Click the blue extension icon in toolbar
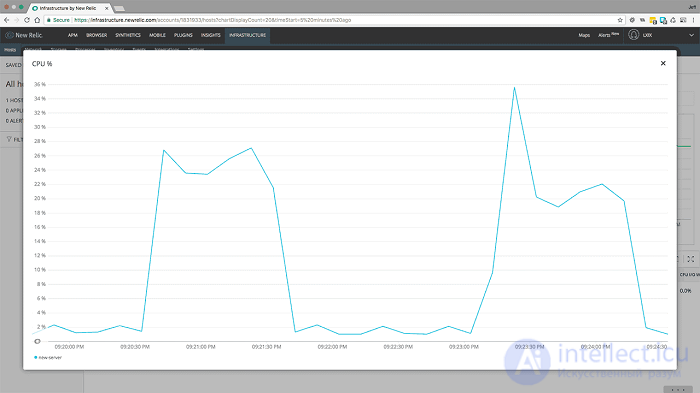This screenshot has height=393, width=700. coord(663,20)
